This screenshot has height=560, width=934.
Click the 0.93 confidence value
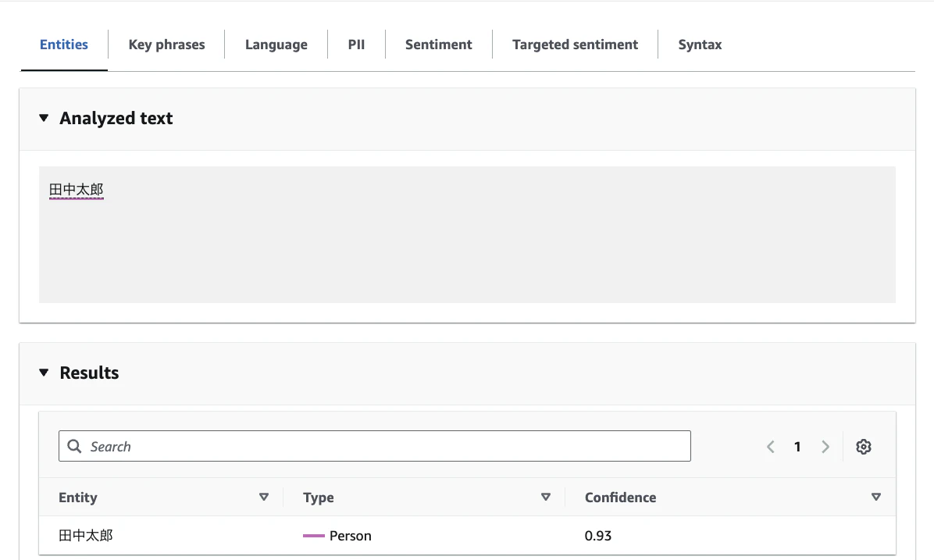pyautogui.click(x=598, y=536)
